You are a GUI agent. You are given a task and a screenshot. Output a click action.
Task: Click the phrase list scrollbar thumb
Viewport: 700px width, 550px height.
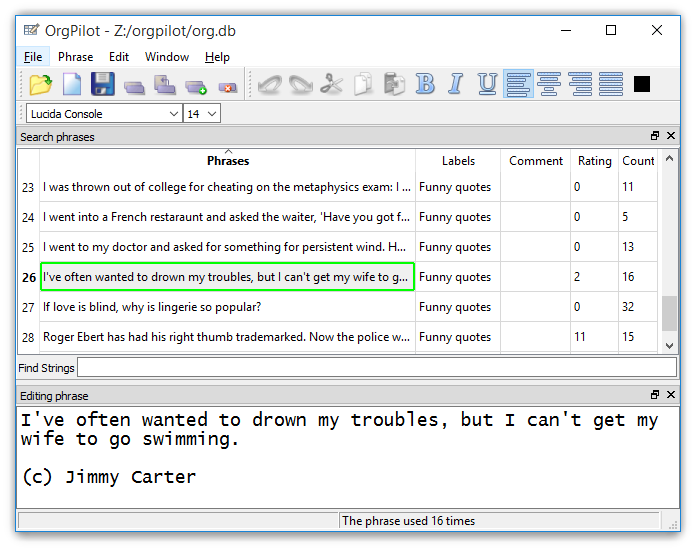pos(669,313)
